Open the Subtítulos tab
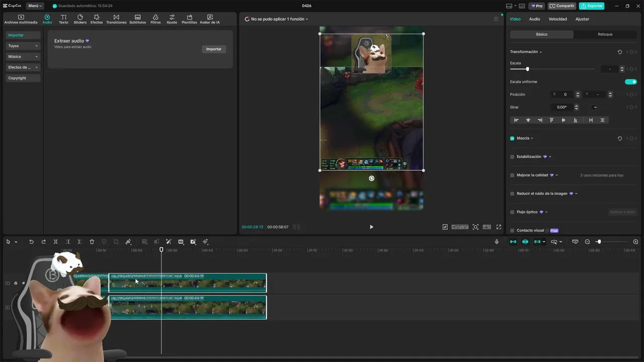Image resolution: width=644 pixels, height=362 pixels. pyautogui.click(x=137, y=19)
